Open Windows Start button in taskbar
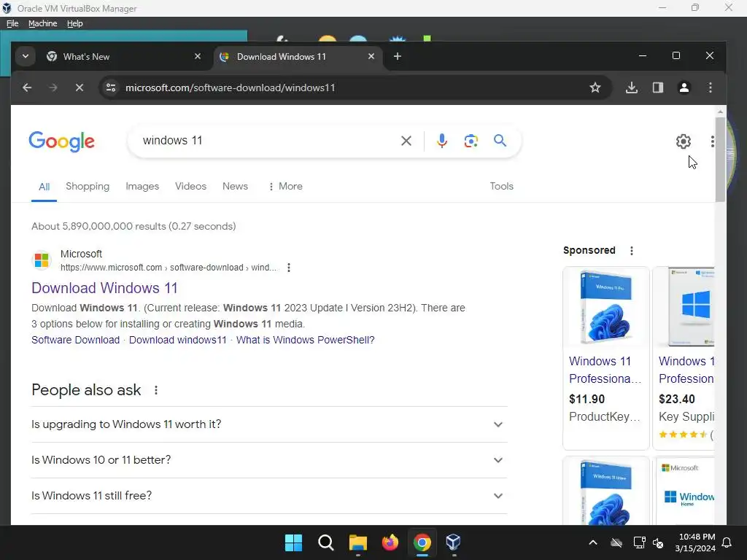Screen dimensions: 747x560 click(293, 542)
